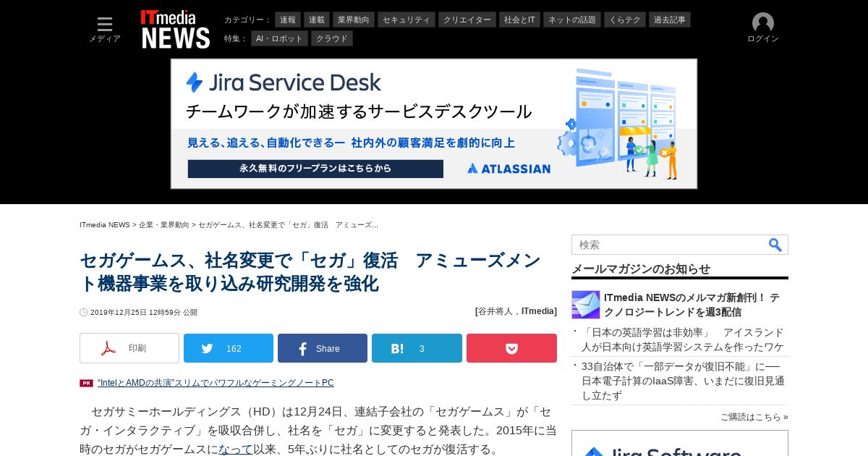Save article with Pocket button
The image size is (868, 456).
tap(511, 348)
